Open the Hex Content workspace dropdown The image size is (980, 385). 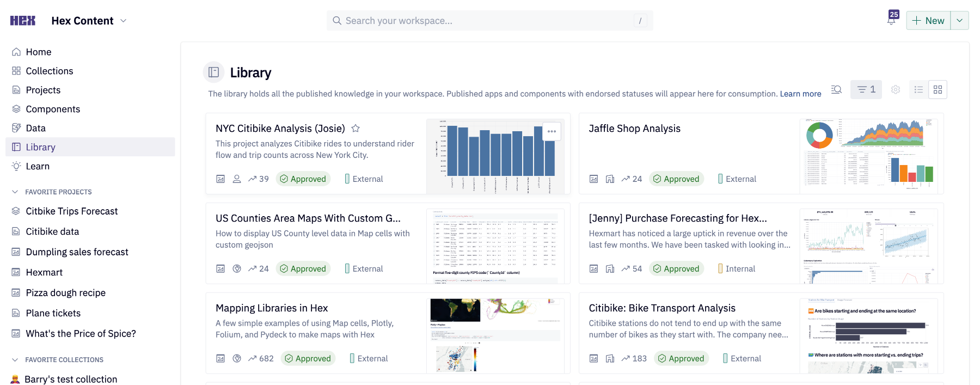pyautogui.click(x=89, y=21)
